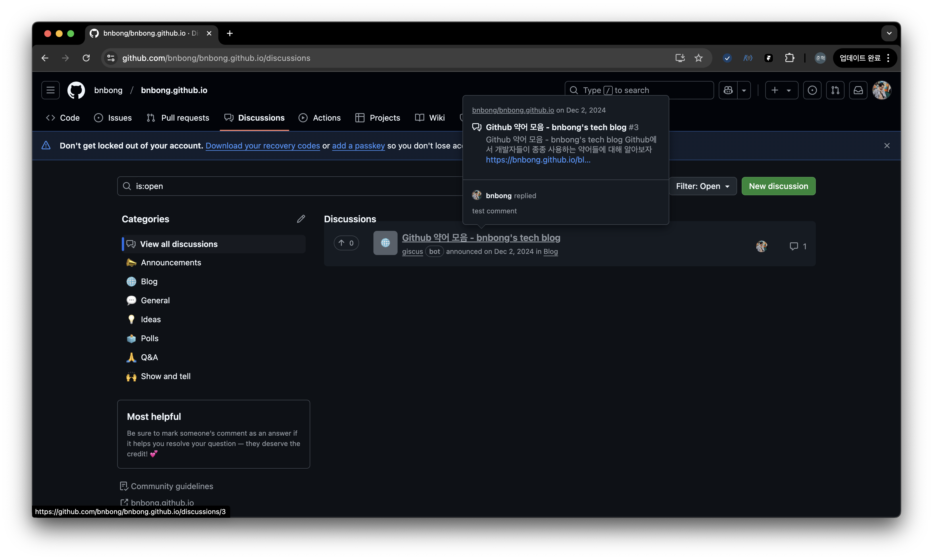Screen dimensions: 933x560
Task: Select View all discussions category
Action: coord(214,244)
